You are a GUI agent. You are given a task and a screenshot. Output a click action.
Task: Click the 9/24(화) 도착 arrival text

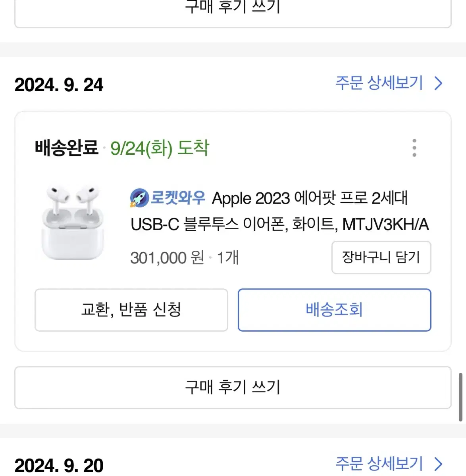pyautogui.click(x=160, y=148)
